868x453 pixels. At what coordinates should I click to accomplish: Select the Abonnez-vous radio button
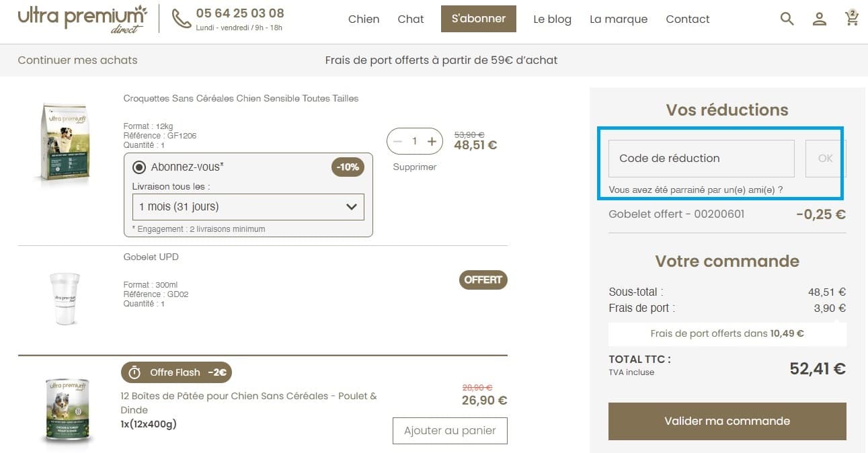140,167
